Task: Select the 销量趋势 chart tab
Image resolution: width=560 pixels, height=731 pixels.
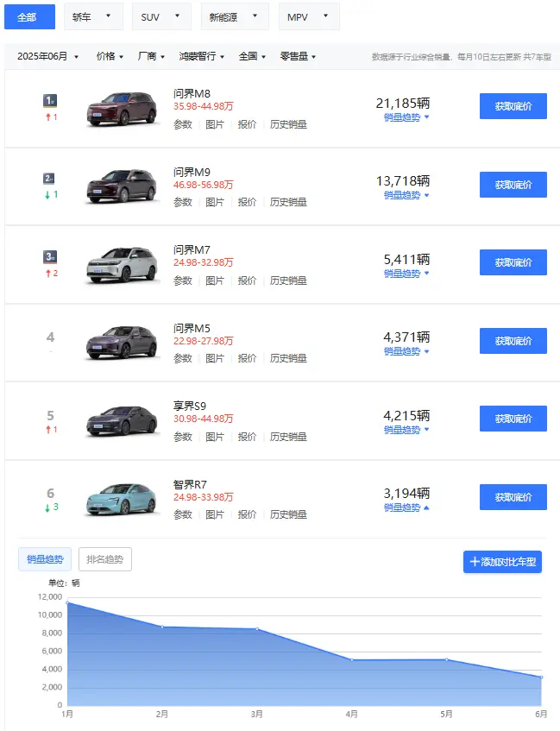Action: (x=45, y=559)
